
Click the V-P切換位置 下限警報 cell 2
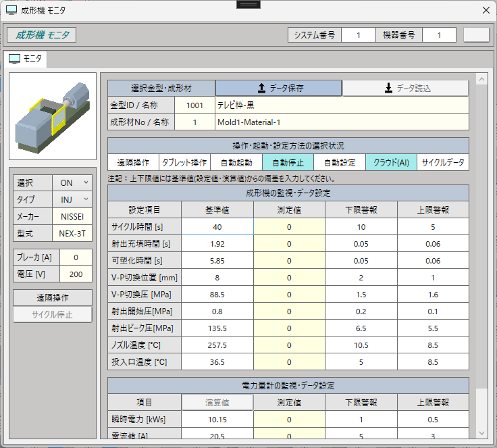tap(361, 278)
